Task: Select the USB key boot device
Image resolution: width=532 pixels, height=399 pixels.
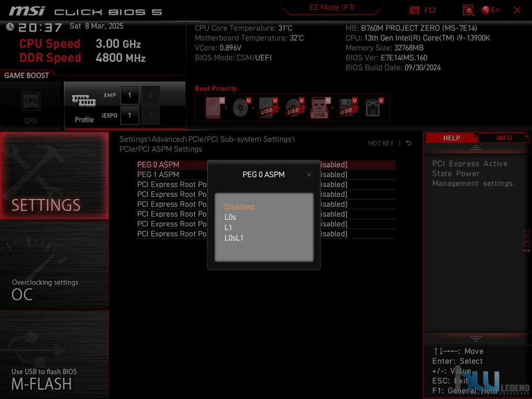Action: coord(320,107)
